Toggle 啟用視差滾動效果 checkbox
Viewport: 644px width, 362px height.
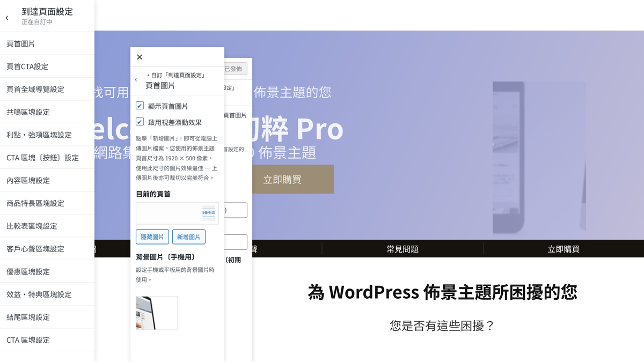140,122
